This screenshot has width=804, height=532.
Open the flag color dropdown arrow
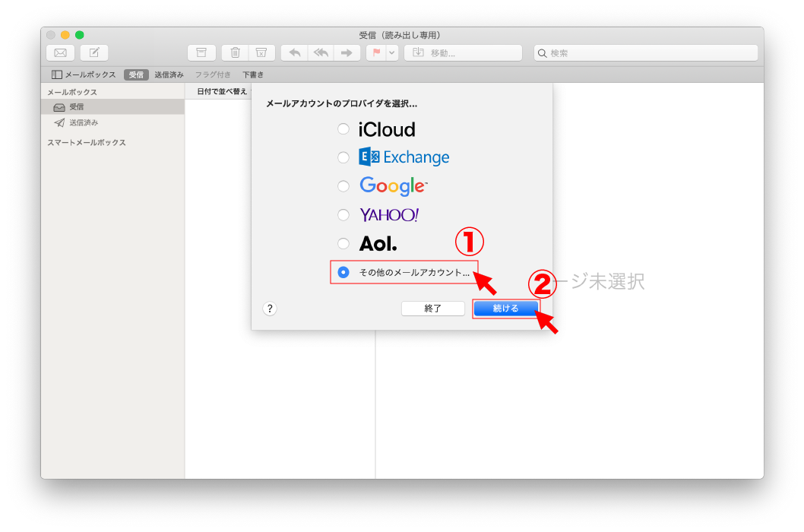point(392,52)
